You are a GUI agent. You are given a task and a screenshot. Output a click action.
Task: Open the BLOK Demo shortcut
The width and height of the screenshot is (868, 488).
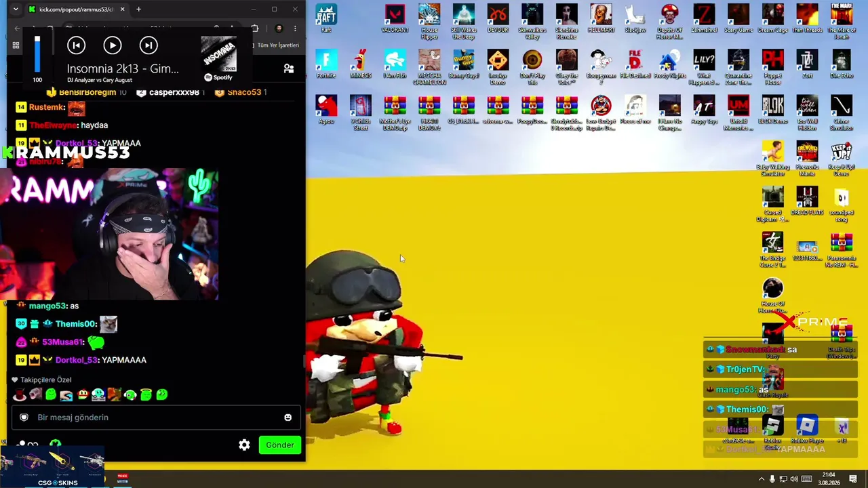[772, 109]
